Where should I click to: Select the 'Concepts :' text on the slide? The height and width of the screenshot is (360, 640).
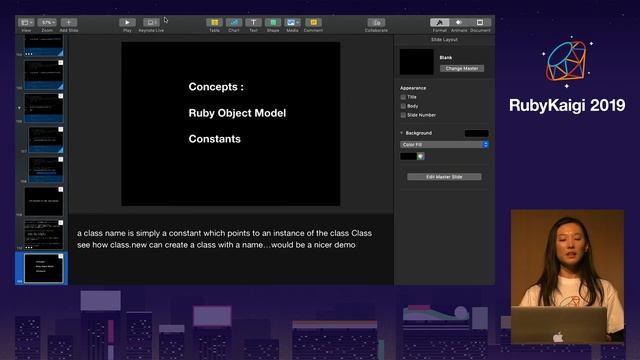click(x=216, y=87)
